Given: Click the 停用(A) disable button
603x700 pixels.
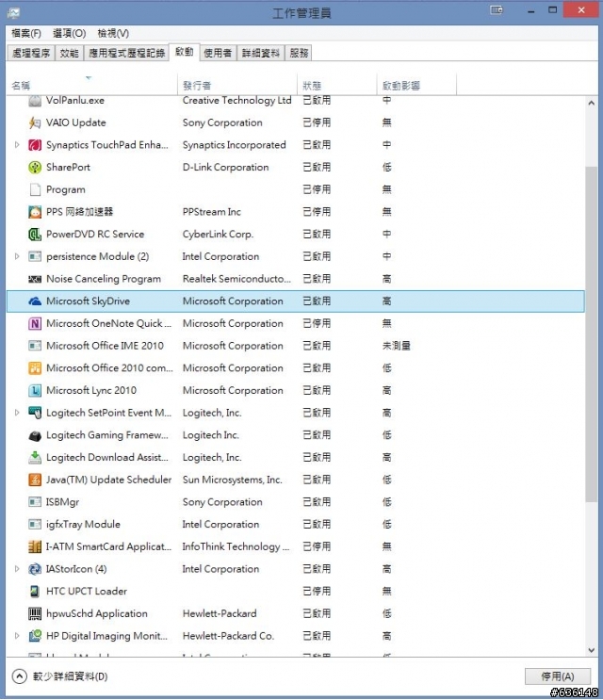Looking at the screenshot, I should tap(558, 676).
